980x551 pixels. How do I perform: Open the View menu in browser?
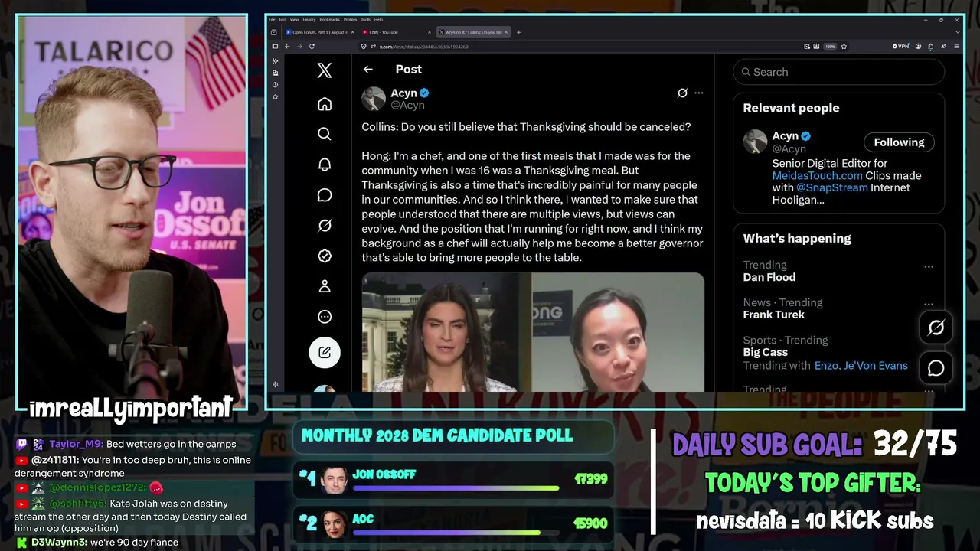[x=295, y=19]
